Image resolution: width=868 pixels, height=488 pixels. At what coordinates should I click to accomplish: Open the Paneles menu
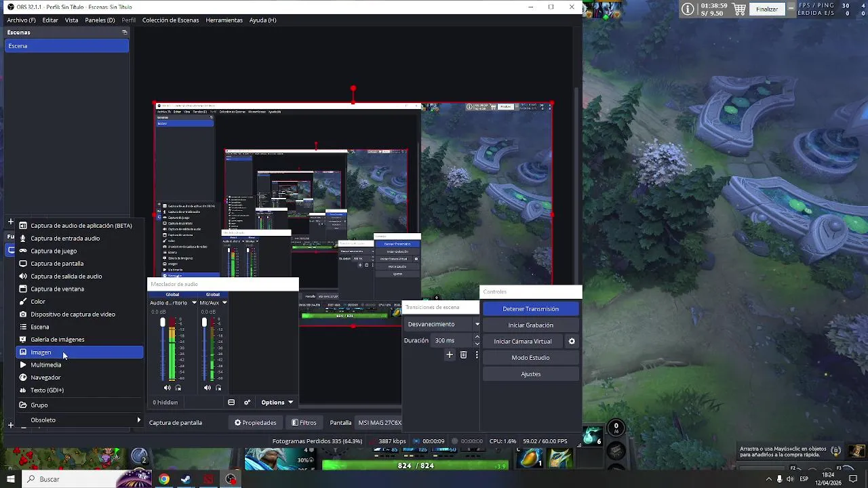pyautogui.click(x=100, y=20)
